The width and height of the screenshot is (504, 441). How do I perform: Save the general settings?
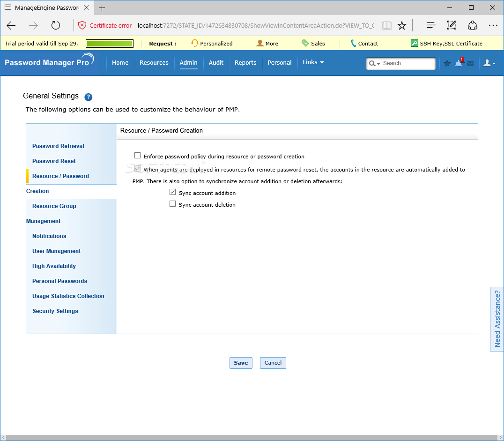[241, 363]
